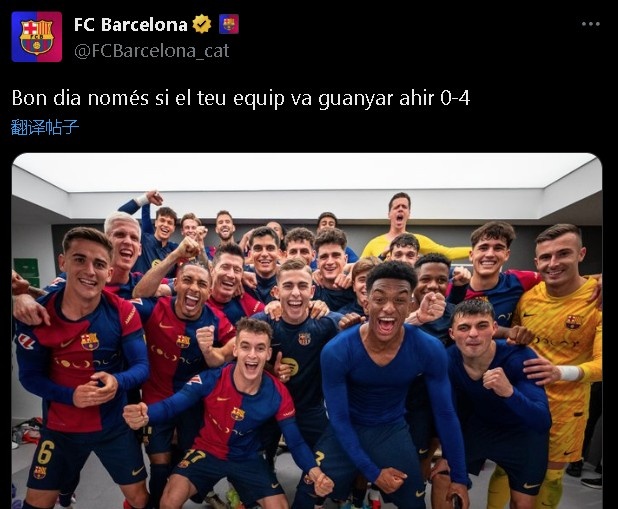Open the three-dot more options menu
Viewport: 618px width, 509px height.
click(590, 24)
